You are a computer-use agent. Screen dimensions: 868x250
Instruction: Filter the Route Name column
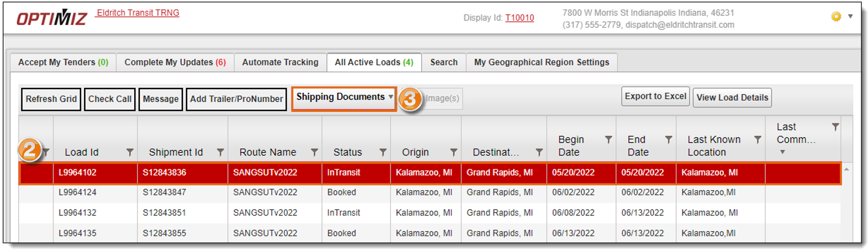point(314,152)
